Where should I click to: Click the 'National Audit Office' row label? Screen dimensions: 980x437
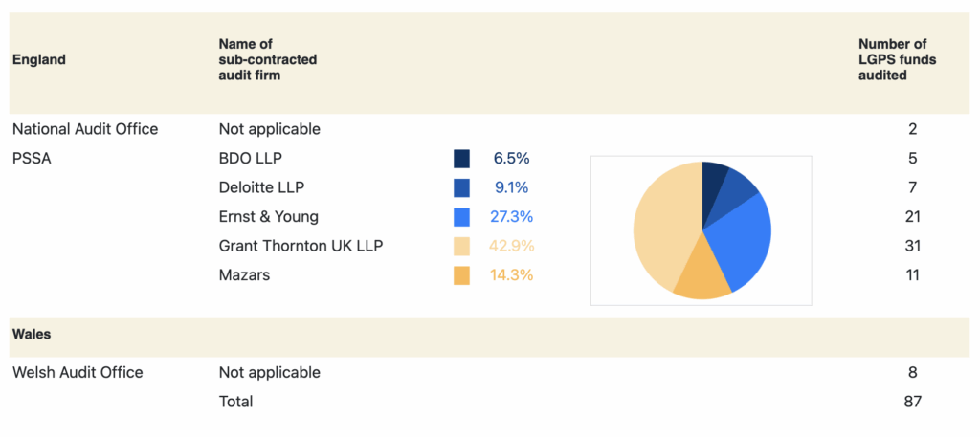click(x=85, y=128)
